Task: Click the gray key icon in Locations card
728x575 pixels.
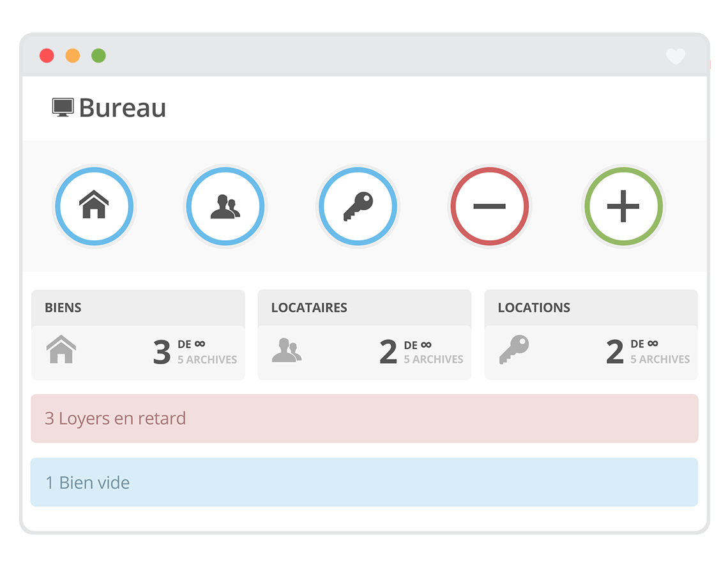Action: click(x=514, y=349)
